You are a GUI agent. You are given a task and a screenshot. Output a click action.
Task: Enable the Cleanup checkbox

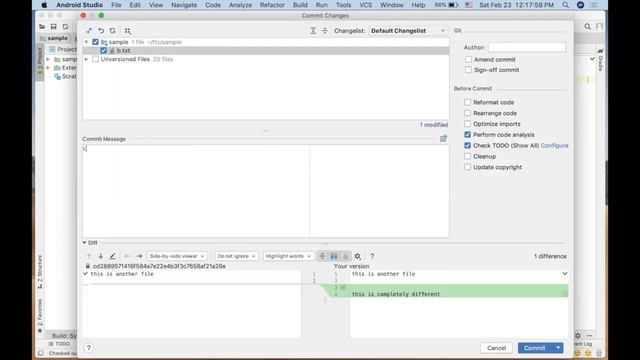(x=467, y=156)
